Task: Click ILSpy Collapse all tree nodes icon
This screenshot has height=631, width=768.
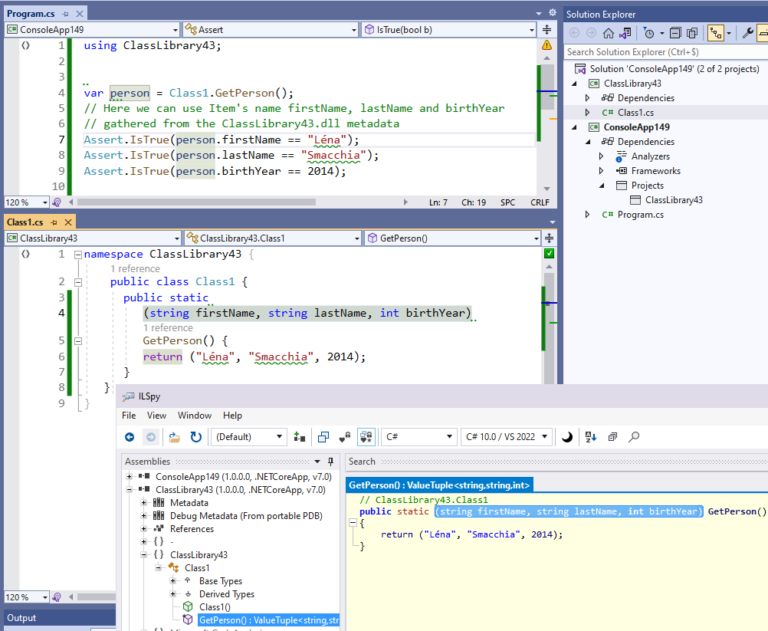Action: tap(612, 437)
